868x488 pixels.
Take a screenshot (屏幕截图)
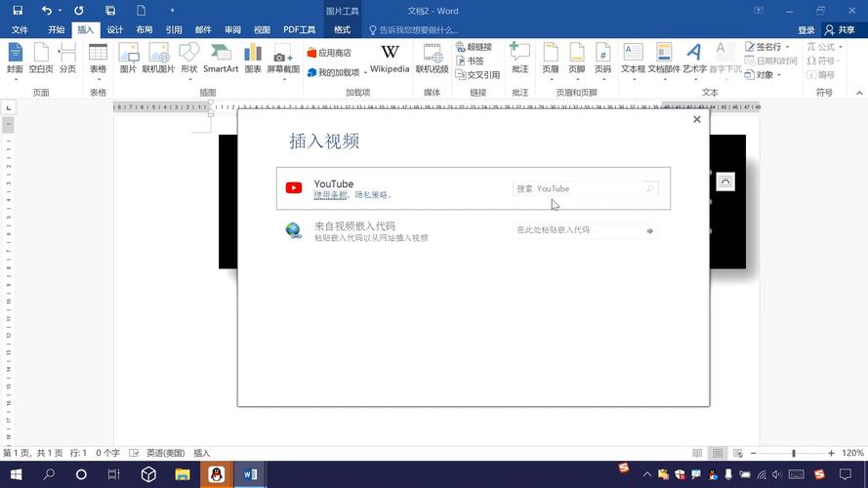click(283, 60)
